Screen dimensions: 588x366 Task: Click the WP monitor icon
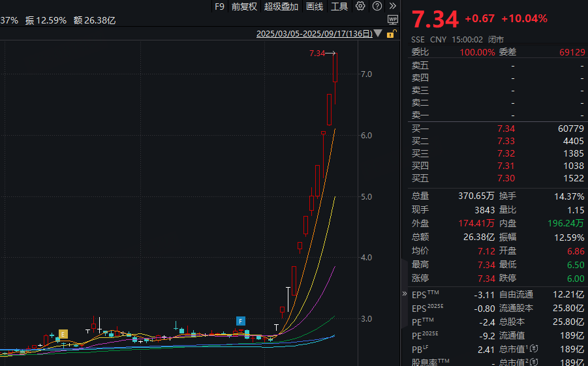pyautogui.click(x=392, y=20)
